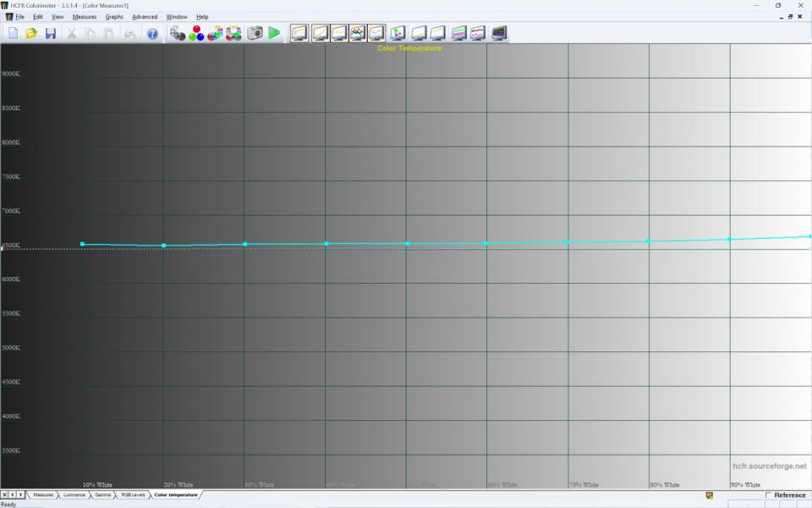
Task: Toggle the monitor icon with multicolor lines
Action: pyautogui.click(x=358, y=33)
